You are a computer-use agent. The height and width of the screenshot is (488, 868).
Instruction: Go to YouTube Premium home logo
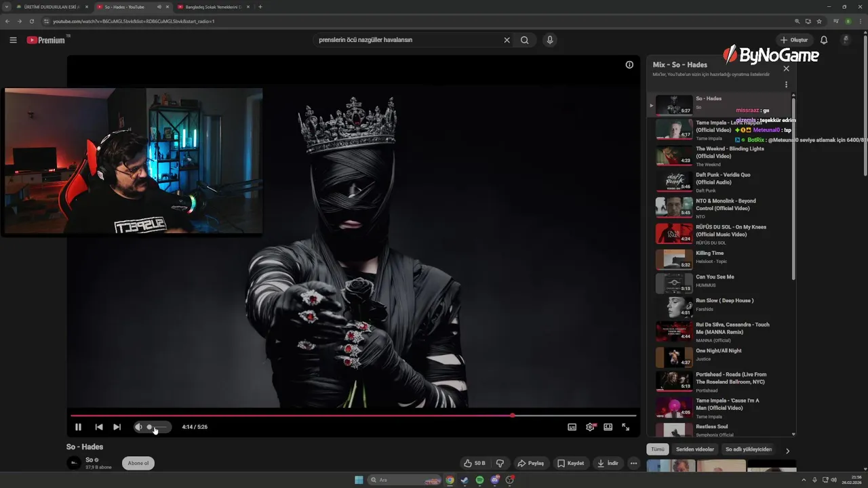click(x=46, y=40)
